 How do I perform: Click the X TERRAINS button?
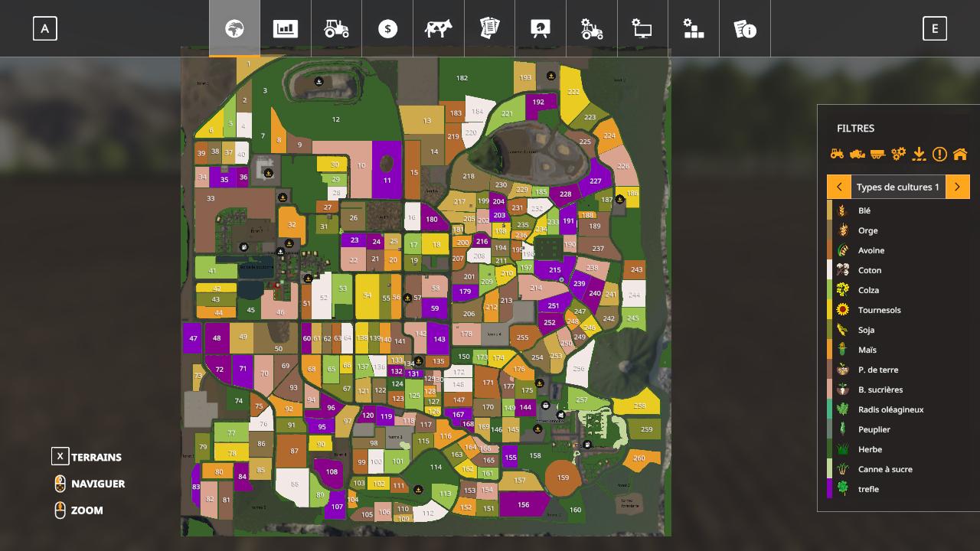87,457
